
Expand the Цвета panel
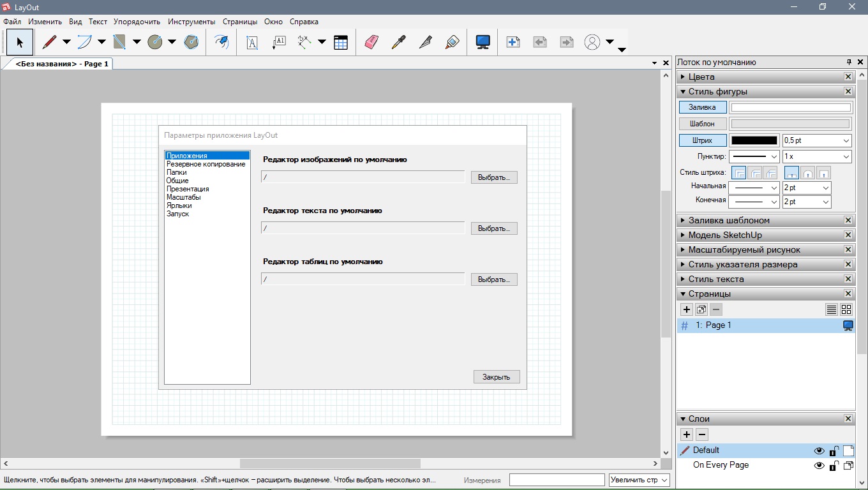pos(701,77)
